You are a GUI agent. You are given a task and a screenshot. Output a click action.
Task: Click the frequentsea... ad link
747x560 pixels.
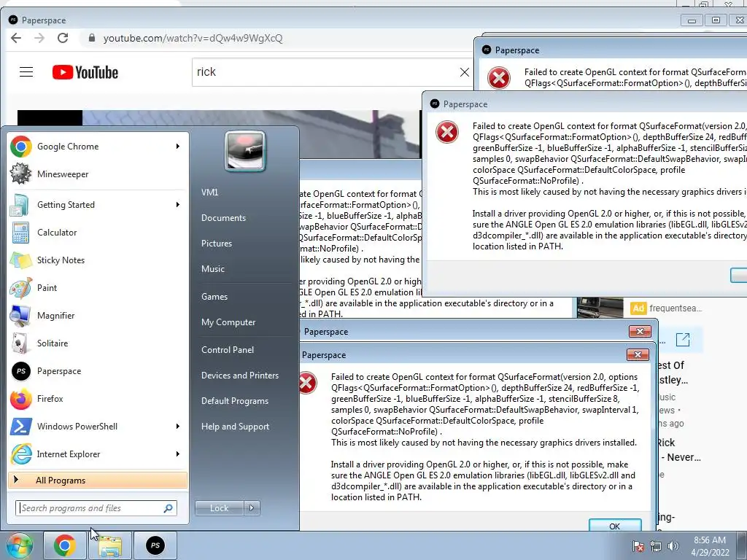coord(676,308)
